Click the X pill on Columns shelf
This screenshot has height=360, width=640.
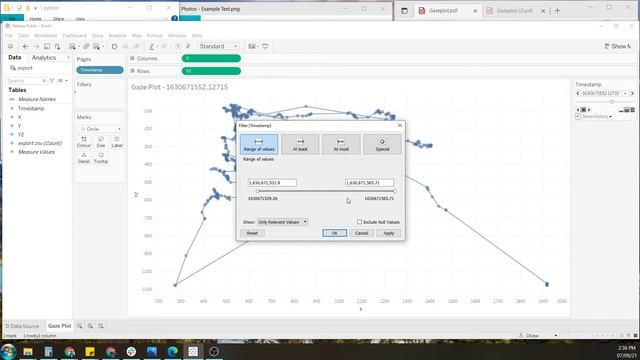(211, 58)
